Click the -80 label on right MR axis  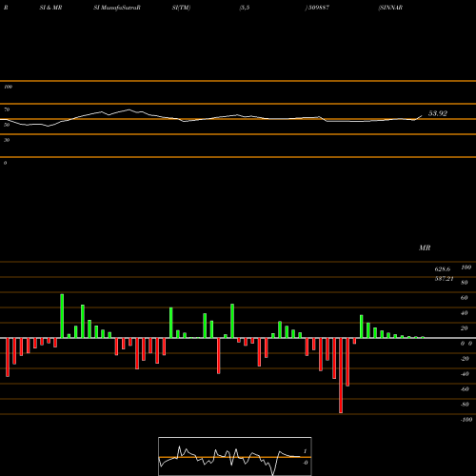pos(465,405)
